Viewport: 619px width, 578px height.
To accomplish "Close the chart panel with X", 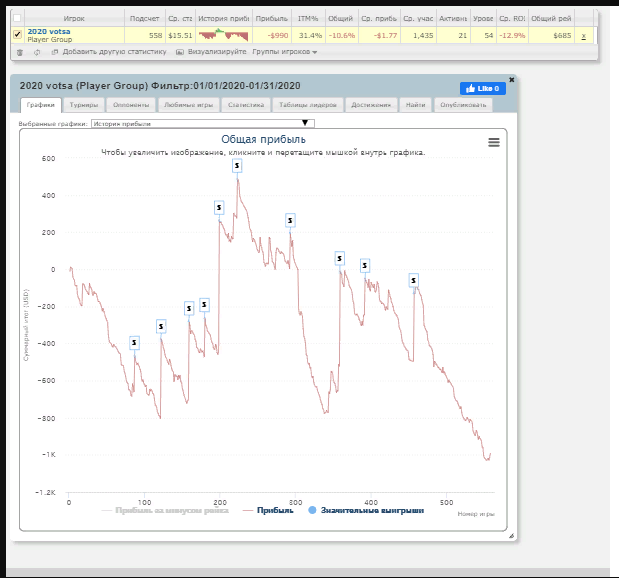I will point(512,80).
